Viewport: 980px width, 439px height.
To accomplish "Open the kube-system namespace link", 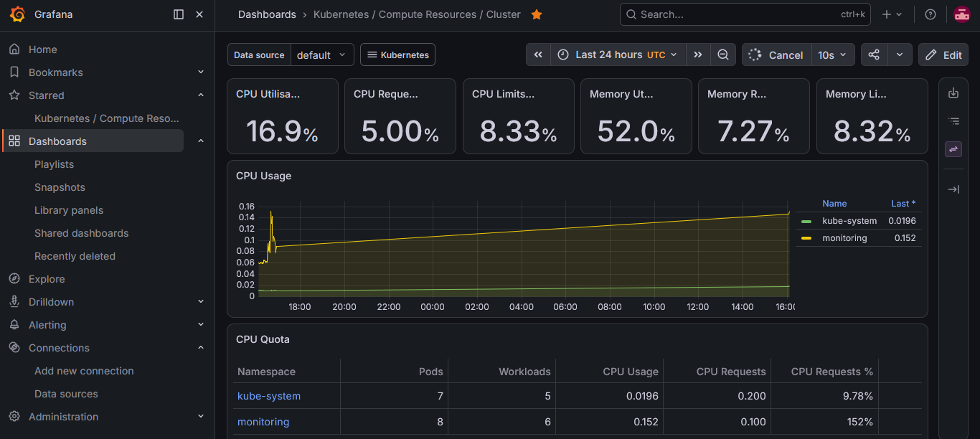I will (269, 396).
